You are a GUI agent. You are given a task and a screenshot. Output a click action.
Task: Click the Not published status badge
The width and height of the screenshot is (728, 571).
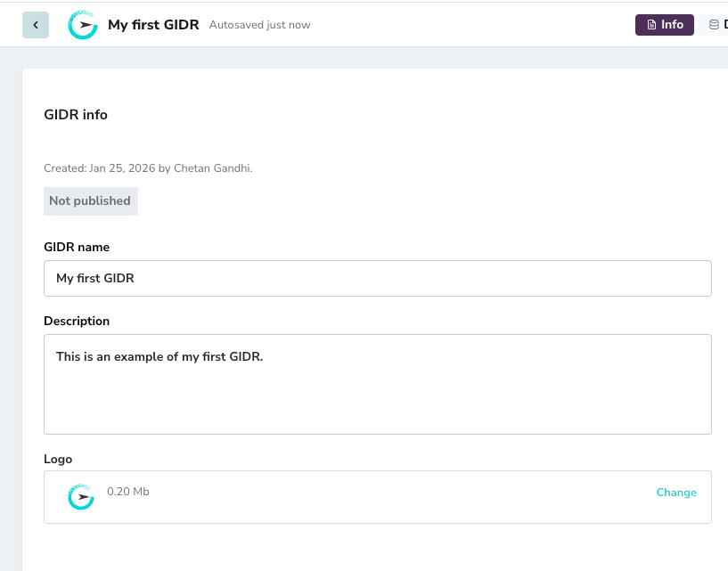(x=90, y=200)
